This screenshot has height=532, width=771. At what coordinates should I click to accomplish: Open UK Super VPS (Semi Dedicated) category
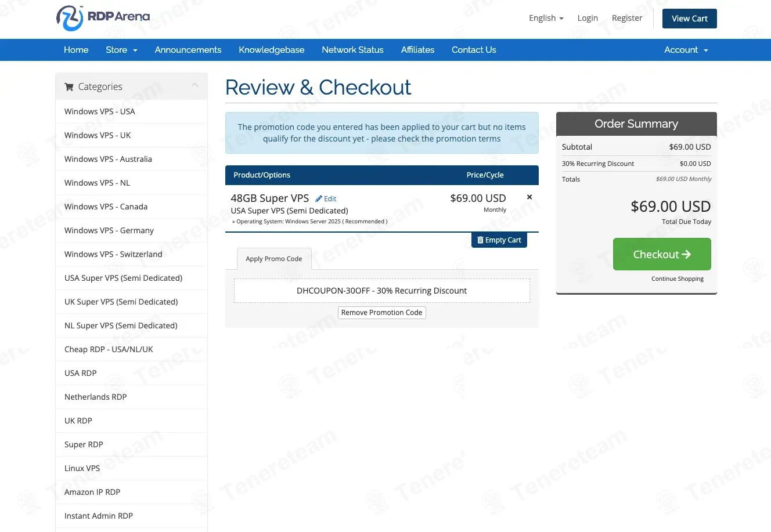[x=131, y=302]
